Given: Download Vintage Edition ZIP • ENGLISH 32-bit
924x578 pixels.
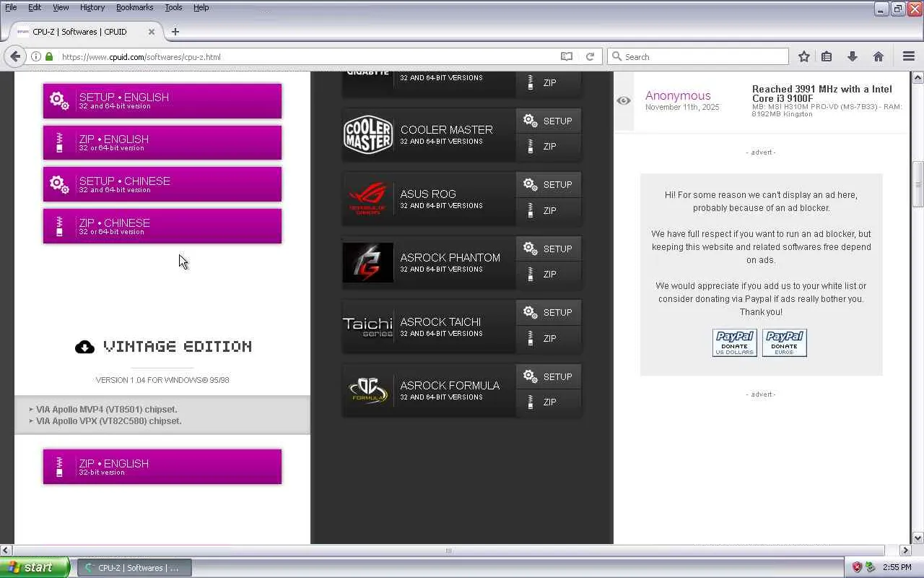Looking at the screenshot, I should pyautogui.click(x=162, y=467).
